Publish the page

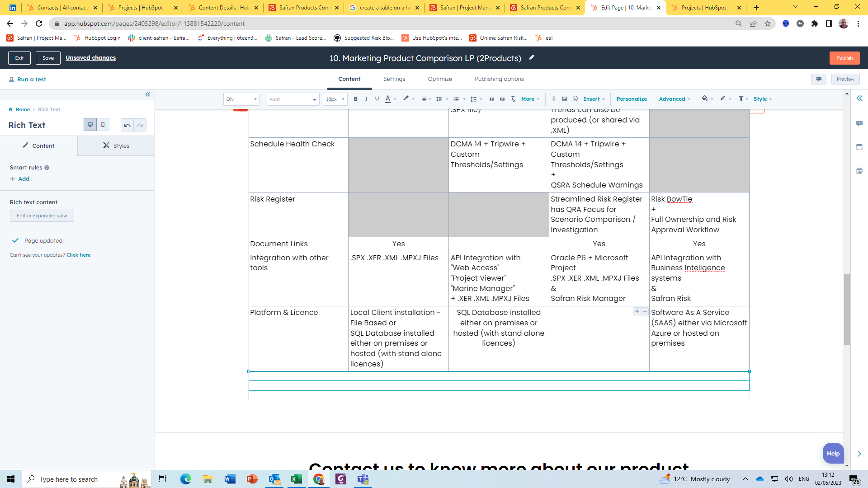pyautogui.click(x=844, y=58)
